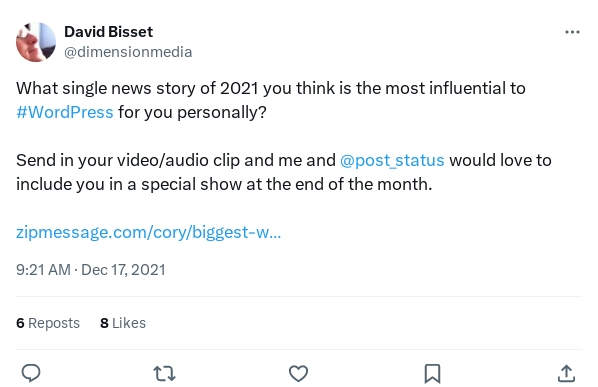Click the share upload arrow icon
This screenshot has width=598, height=387.
[566, 373]
